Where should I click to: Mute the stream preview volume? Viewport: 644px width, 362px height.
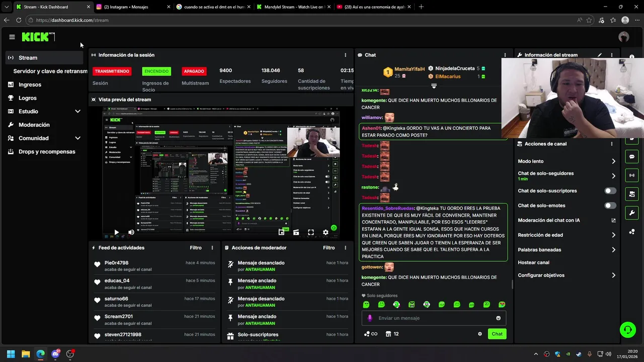pos(131,232)
